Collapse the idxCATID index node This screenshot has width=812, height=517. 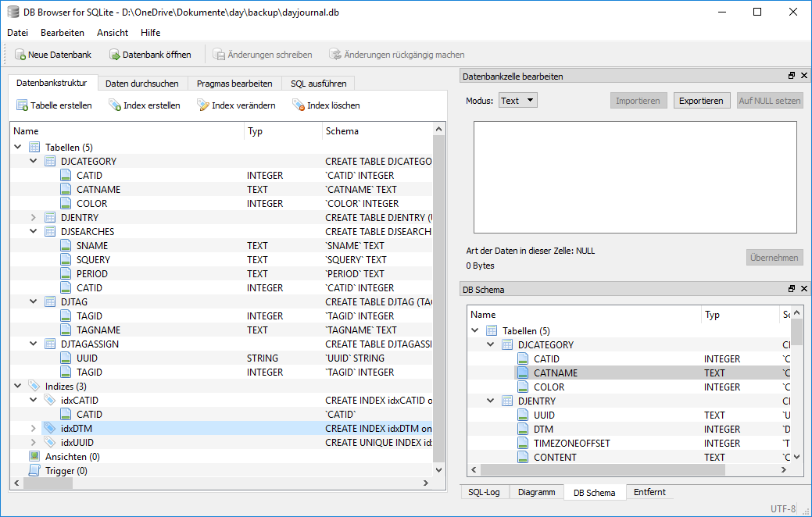coord(33,400)
